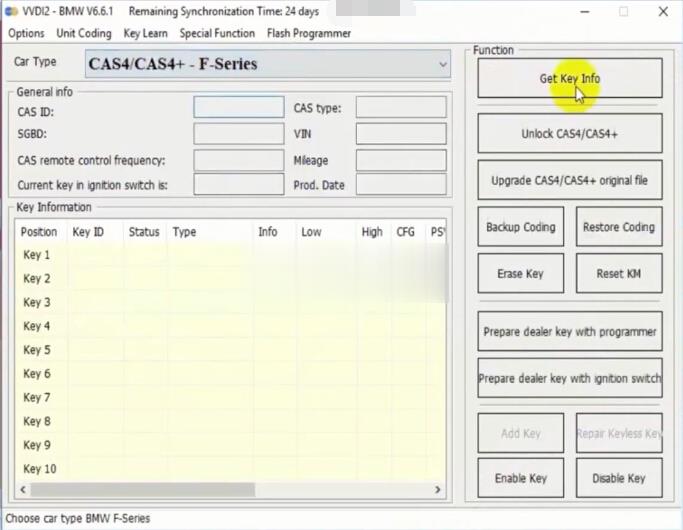Click the SGBD field

239,134
